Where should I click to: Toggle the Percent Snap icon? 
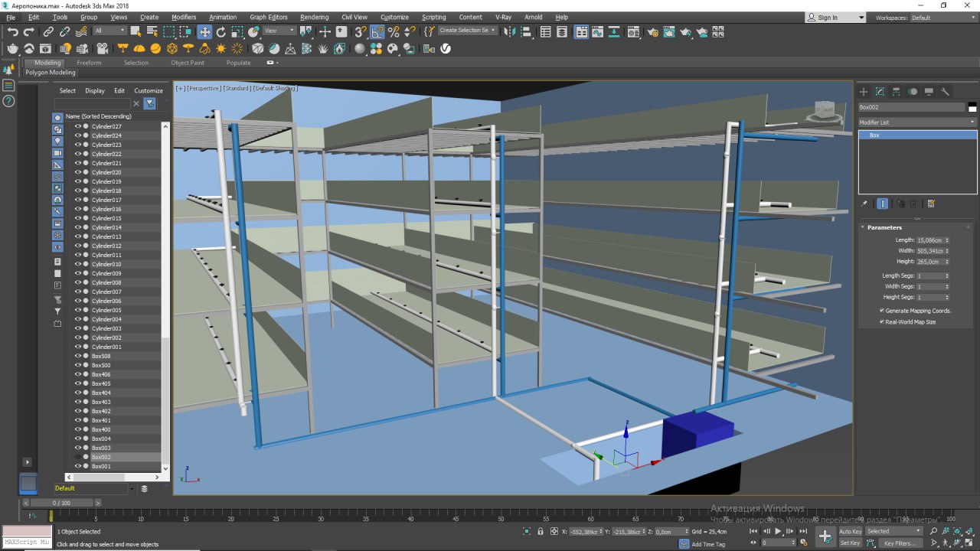(394, 31)
